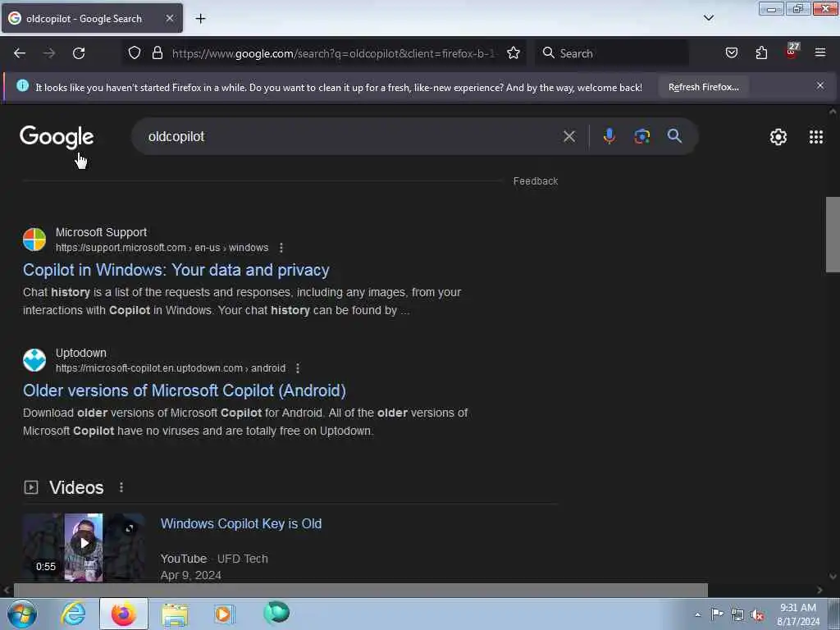Image resolution: width=840 pixels, height=630 pixels.
Task: Launch Internet Explorer from the taskbar
Action: click(73, 614)
